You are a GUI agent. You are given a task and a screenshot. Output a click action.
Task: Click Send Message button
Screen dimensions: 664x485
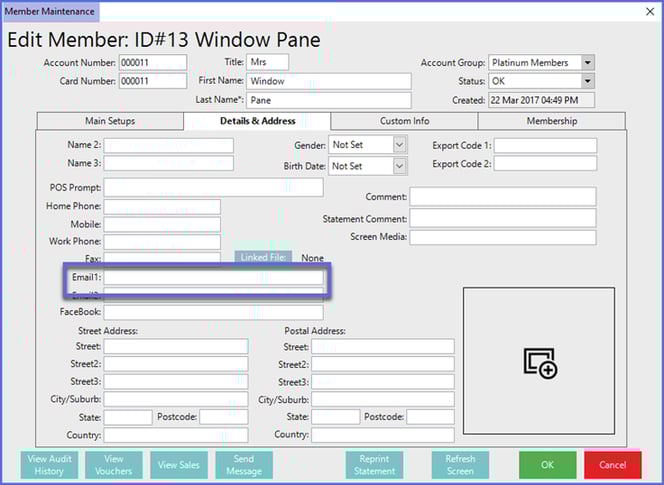243,465
